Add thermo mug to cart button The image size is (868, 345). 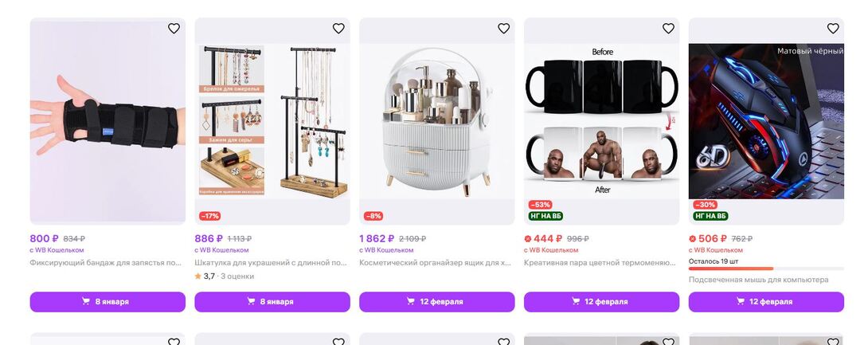602,302
